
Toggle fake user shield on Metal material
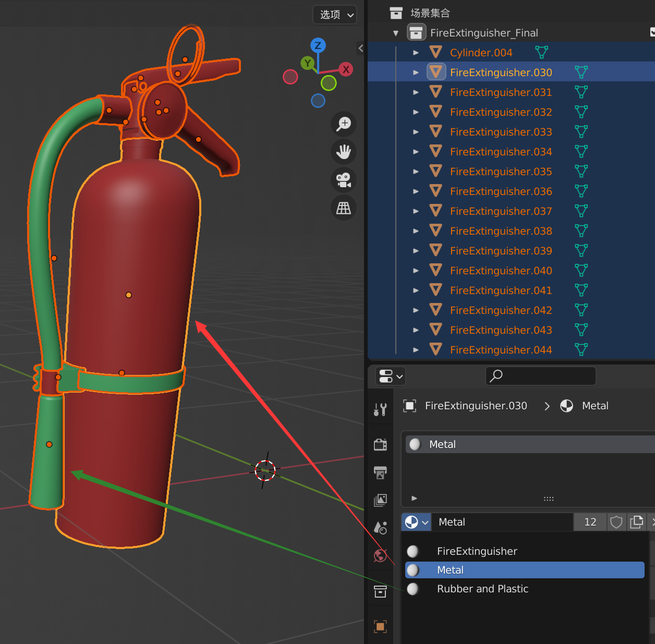pyautogui.click(x=616, y=521)
